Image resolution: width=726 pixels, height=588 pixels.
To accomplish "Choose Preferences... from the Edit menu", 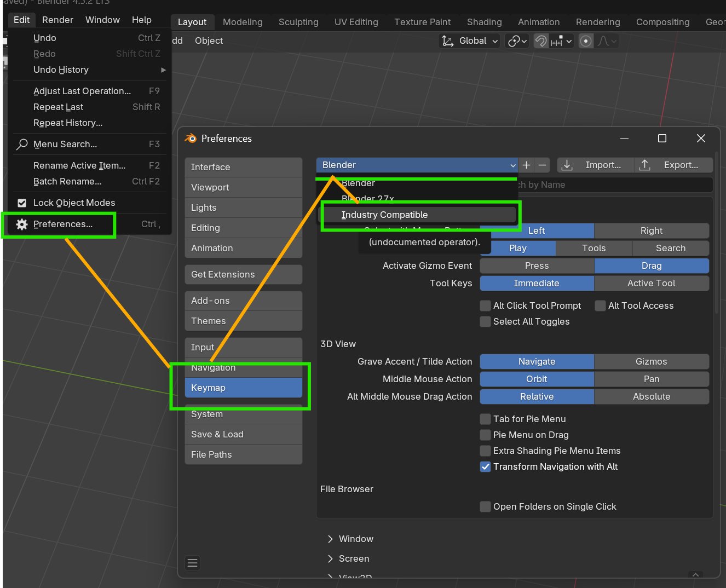I will pos(90,224).
